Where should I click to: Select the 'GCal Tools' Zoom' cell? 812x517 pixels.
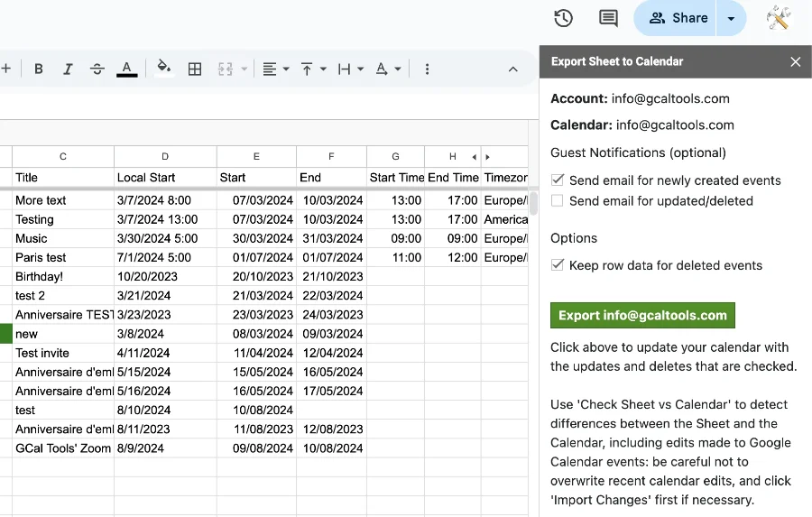pyautogui.click(x=62, y=448)
